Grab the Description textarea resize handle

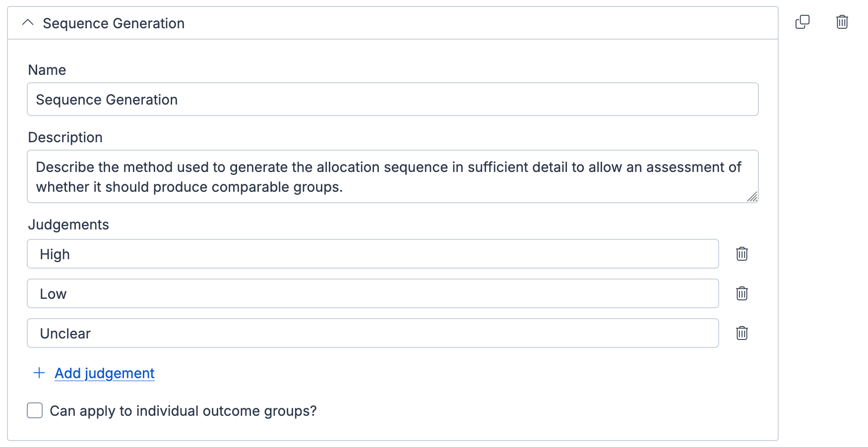click(752, 197)
